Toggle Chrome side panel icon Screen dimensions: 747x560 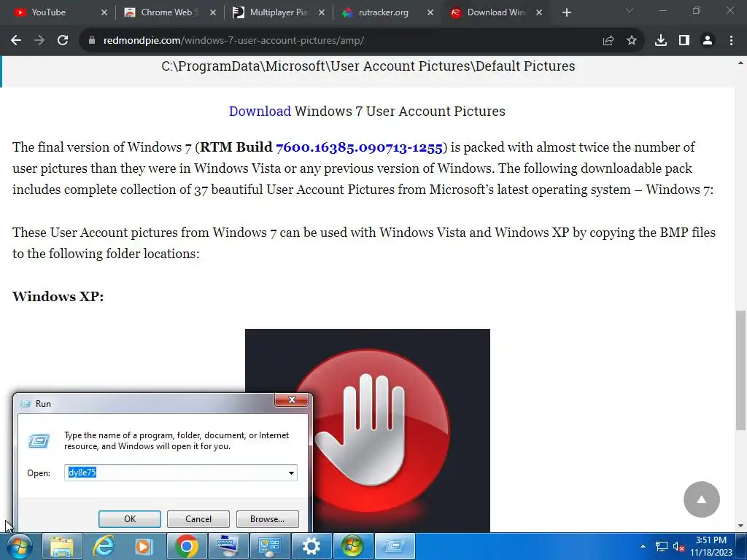pyautogui.click(x=684, y=41)
